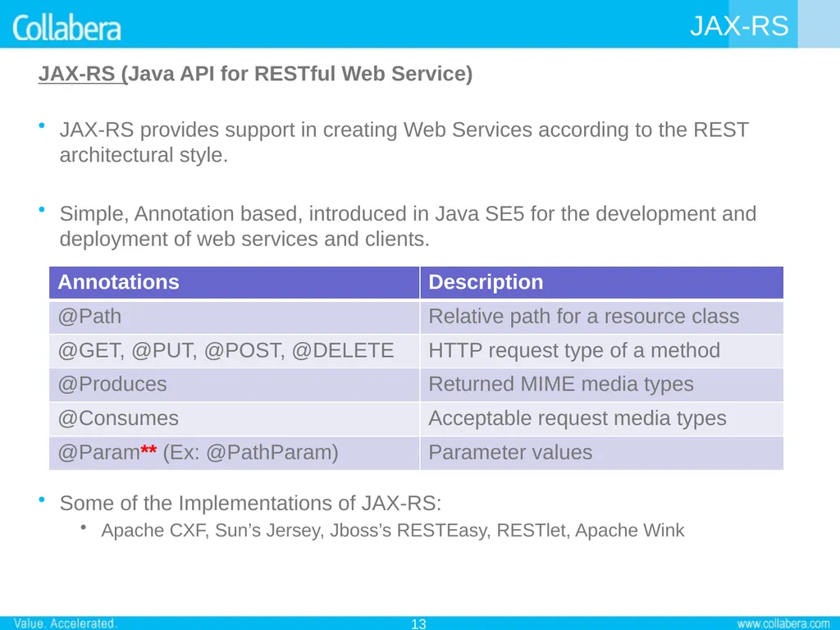This screenshot has height=630, width=840.
Task: Click the bullet text starting with 'JAX-RS provides support'
Action: 404,142
